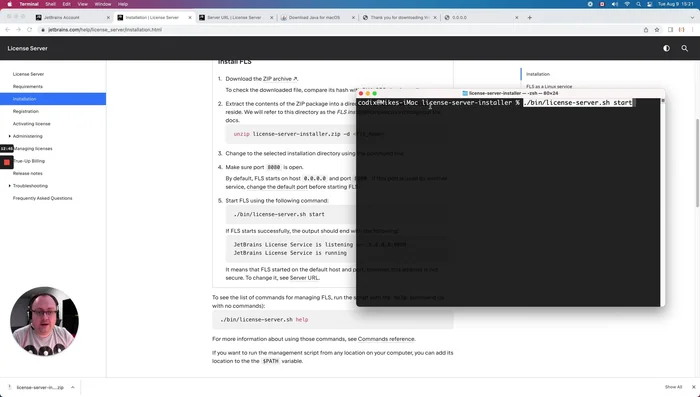Click the ZIP archive download link

280,79
